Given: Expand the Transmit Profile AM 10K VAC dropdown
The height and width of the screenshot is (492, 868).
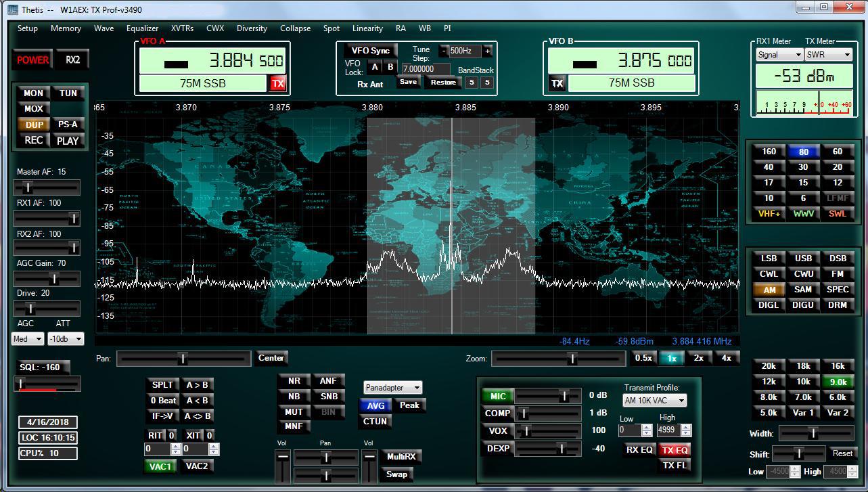Looking at the screenshot, I should click(654, 401).
